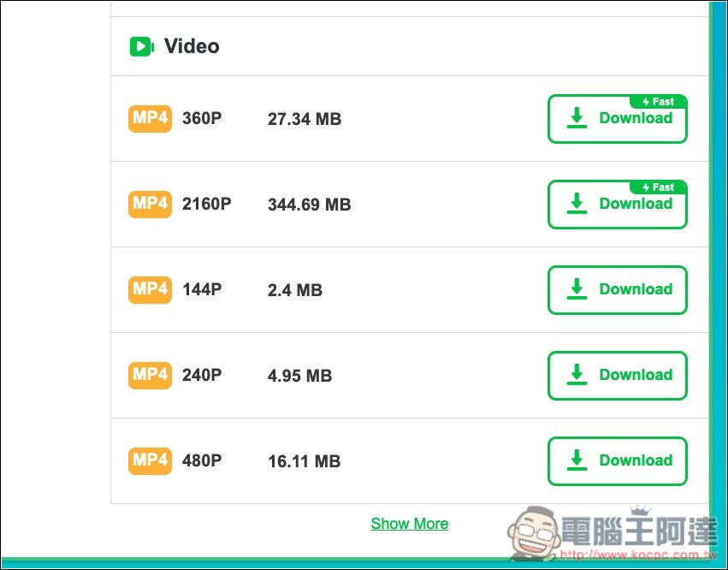The height and width of the screenshot is (570, 728).
Task: Select the MP4 badge beside 240P
Action: coord(150,376)
